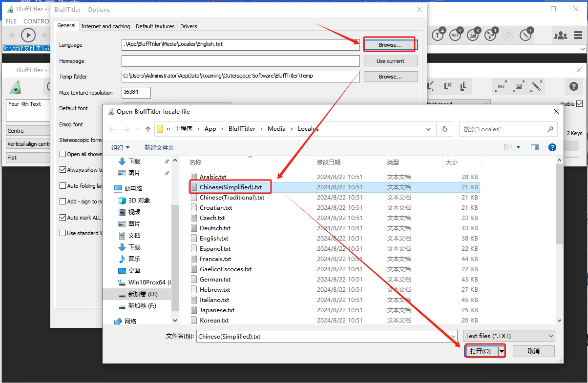Click the picture layers icon with badge 3
The width and height of the screenshot is (588, 383).
pos(473,35)
